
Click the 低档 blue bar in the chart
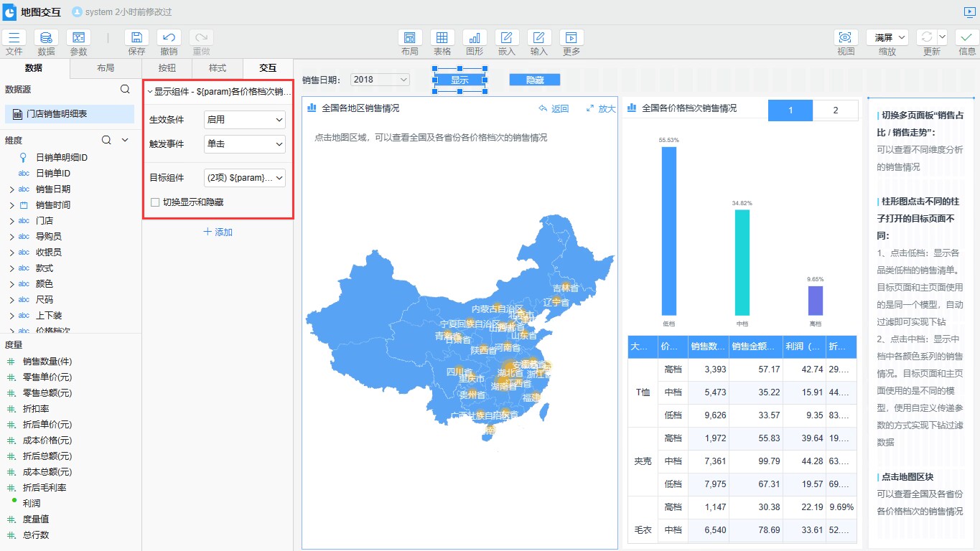click(x=668, y=230)
